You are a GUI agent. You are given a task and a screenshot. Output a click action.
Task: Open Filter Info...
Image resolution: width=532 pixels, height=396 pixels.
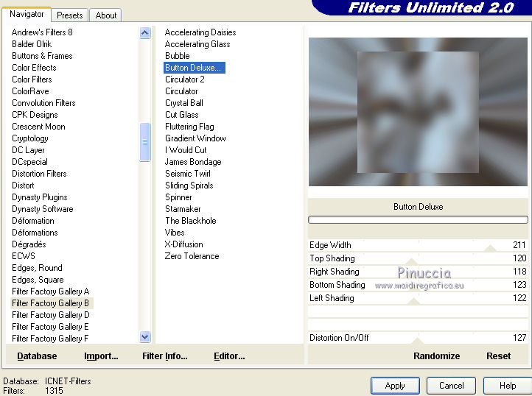click(164, 356)
